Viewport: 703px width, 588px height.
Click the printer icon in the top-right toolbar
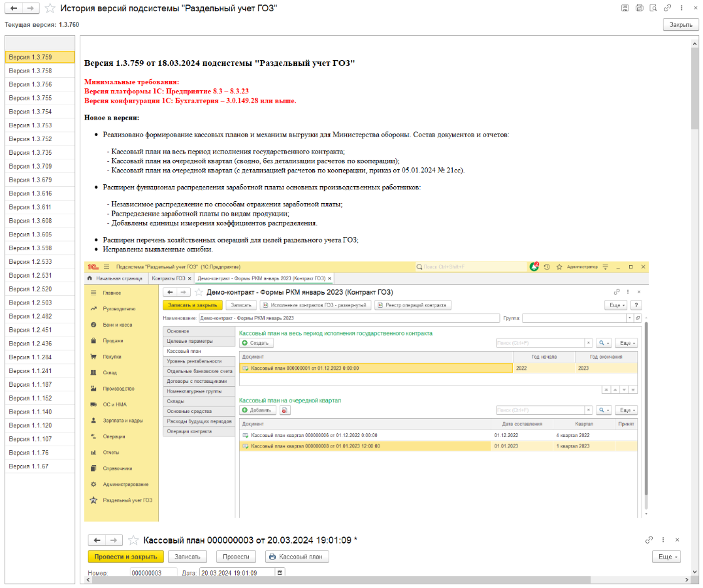pos(640,8)
